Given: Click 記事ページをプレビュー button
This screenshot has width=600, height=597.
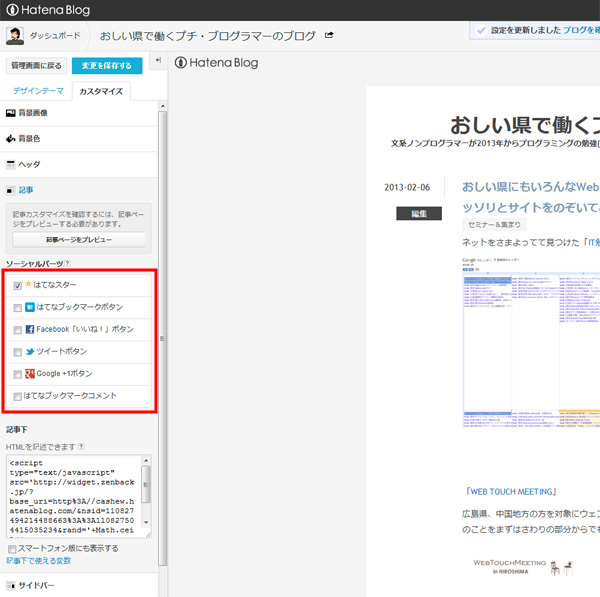Looking at the screenshot, I should coord(79,240).
